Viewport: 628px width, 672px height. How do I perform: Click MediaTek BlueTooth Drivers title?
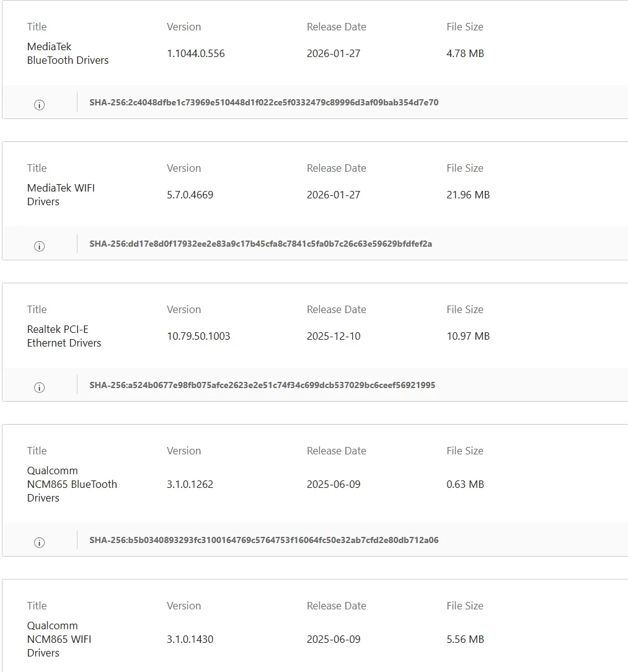[68, 53]
